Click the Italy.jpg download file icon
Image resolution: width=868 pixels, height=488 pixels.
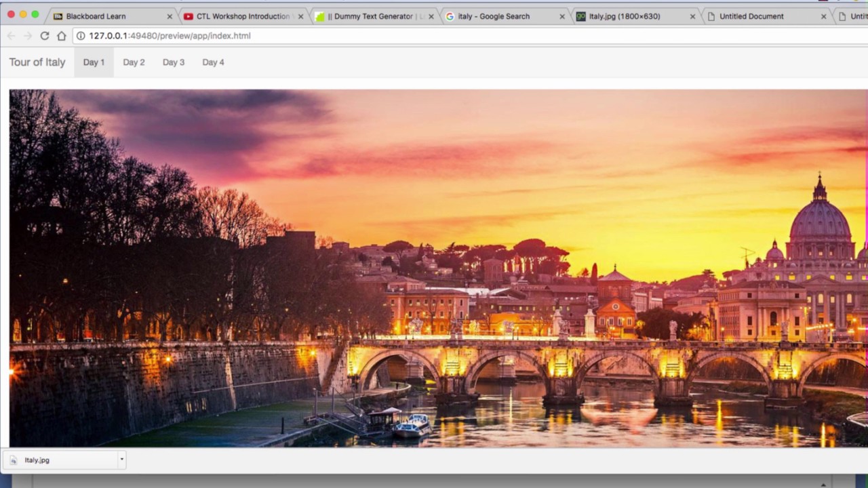[x=14, y=460]
